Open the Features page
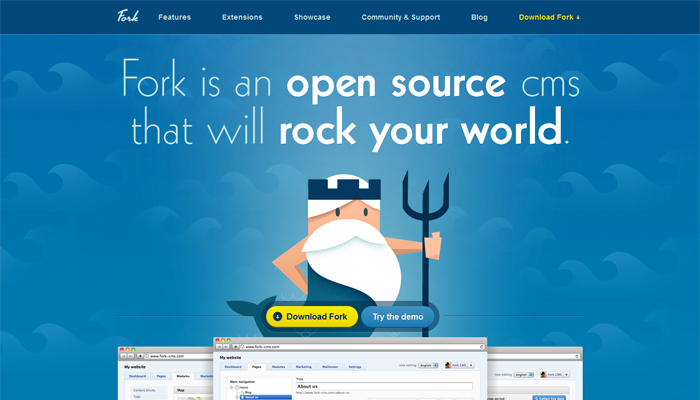 (x=175, y=17)
